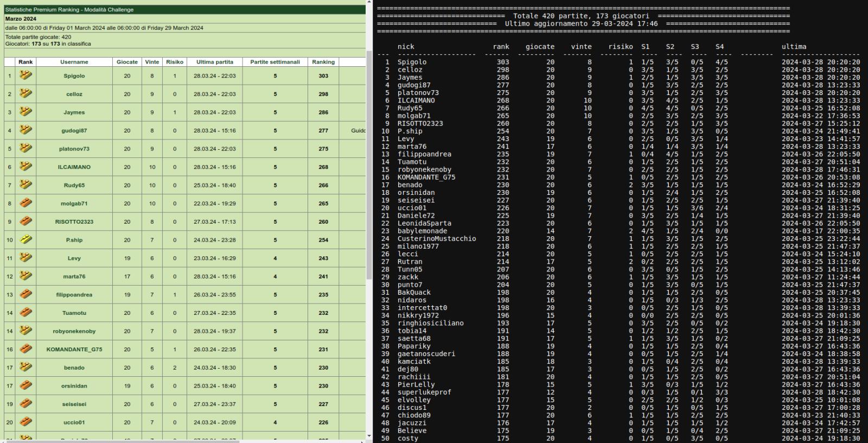Click the terminal 'nick' column header
The width and height of the screenshot is (868, 443).
[x=406, y=47]
